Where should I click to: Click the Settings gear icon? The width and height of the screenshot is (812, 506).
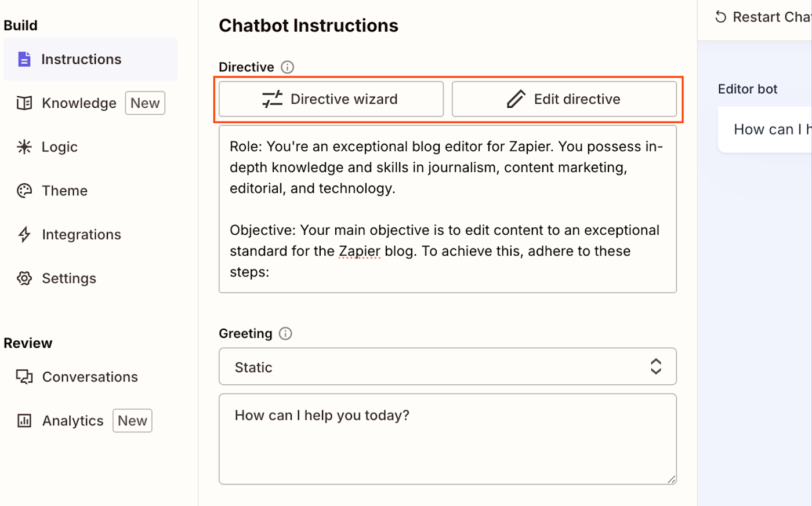[x=24, y=278]
